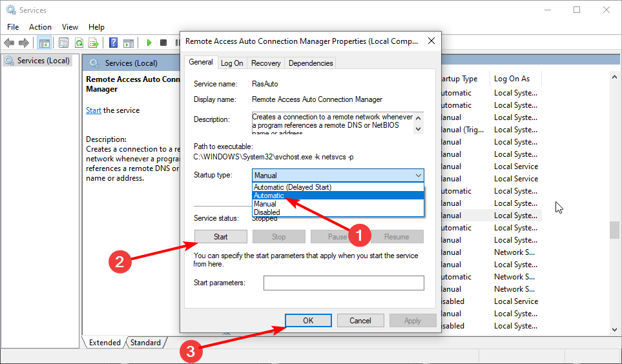Screen dimensions: 622x364
Task: Click the black Stop Service square icon
Action: [x=163, y=43]
